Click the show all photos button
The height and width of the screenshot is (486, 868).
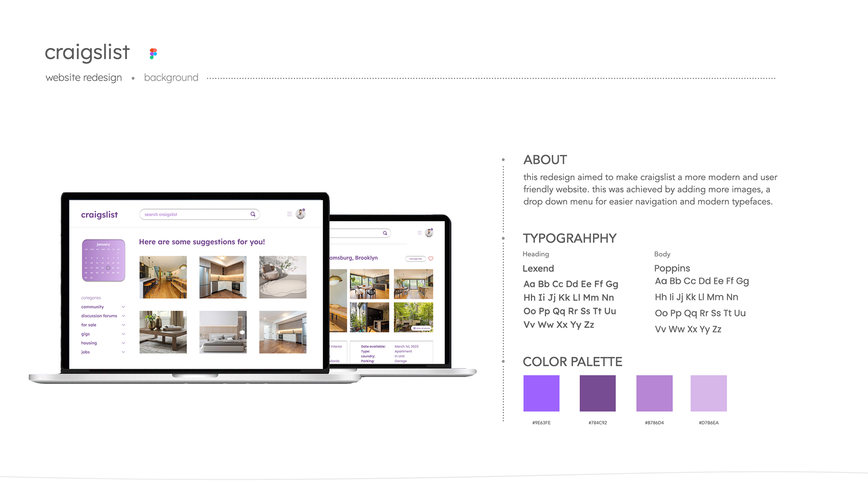(x=422, y=328)
